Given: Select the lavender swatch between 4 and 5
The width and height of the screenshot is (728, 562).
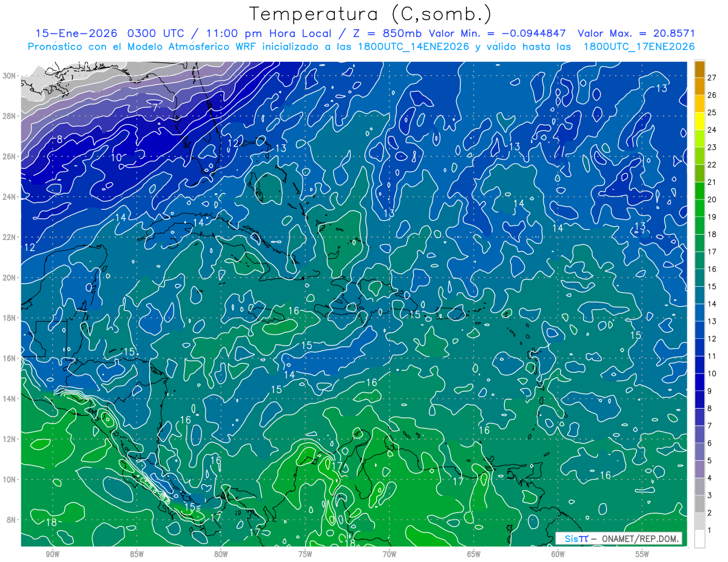Looking at the screenshot, I should (699, 470).
